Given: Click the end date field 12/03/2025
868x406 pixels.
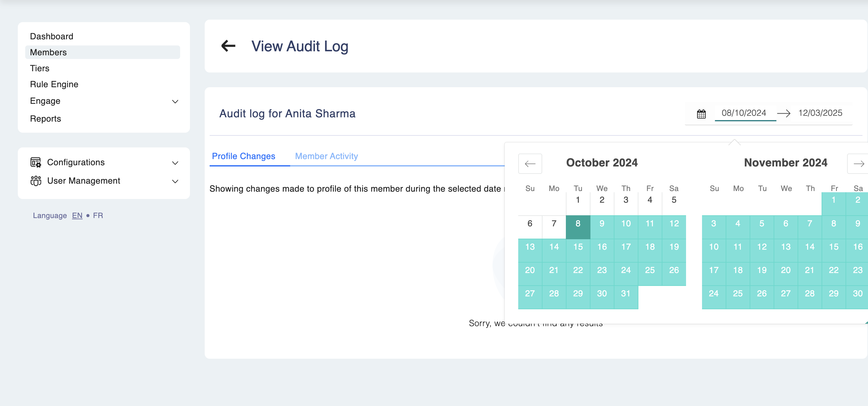Looking at the screenshot, I should click(x=820, y=113).
